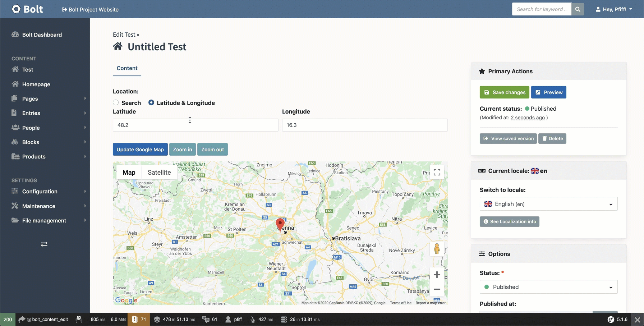
Task: Click the search magnifier button
Action: tap(578, 9)
